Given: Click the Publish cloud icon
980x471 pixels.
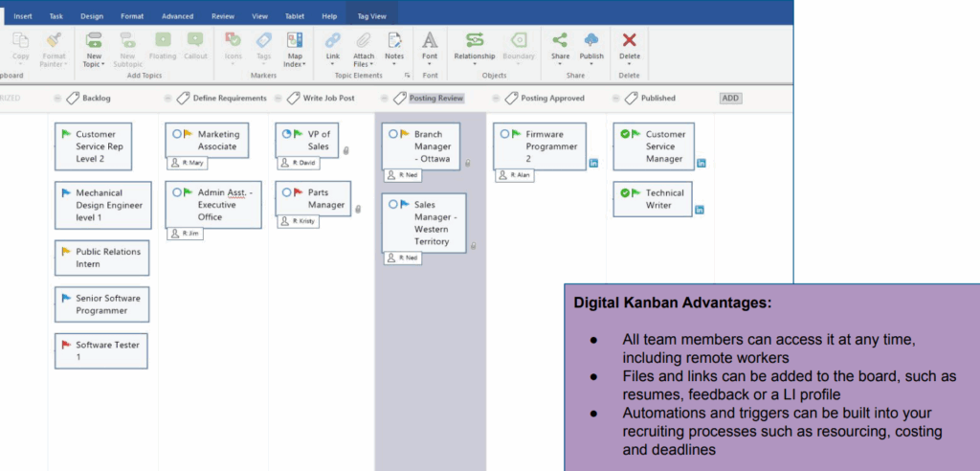Looking at the screenshot, I should [x=591, y=40].
